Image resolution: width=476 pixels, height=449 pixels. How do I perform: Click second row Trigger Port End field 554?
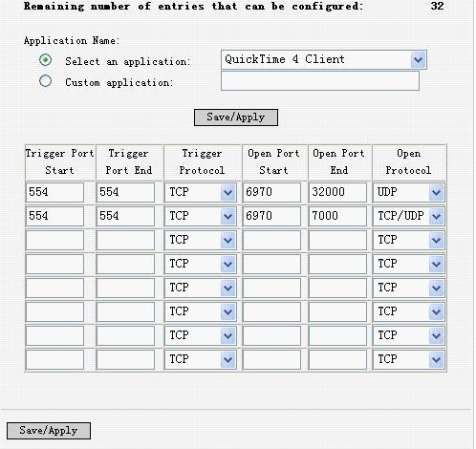[x=125, y=216]
